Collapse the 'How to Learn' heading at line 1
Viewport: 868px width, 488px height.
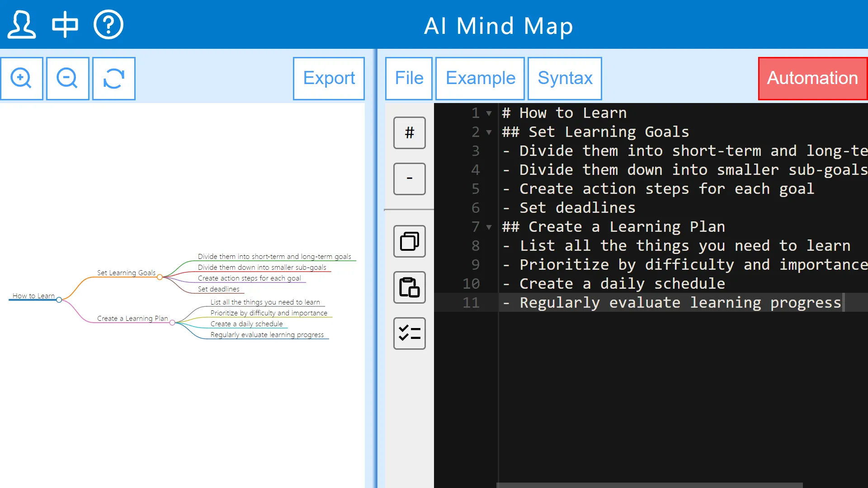tap(490, 113)
